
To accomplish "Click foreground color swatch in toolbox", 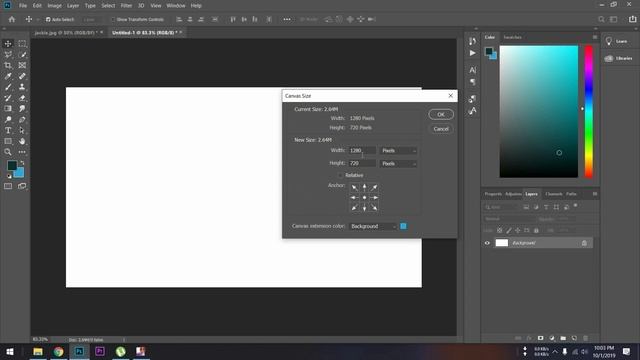I will pos(12,165).
